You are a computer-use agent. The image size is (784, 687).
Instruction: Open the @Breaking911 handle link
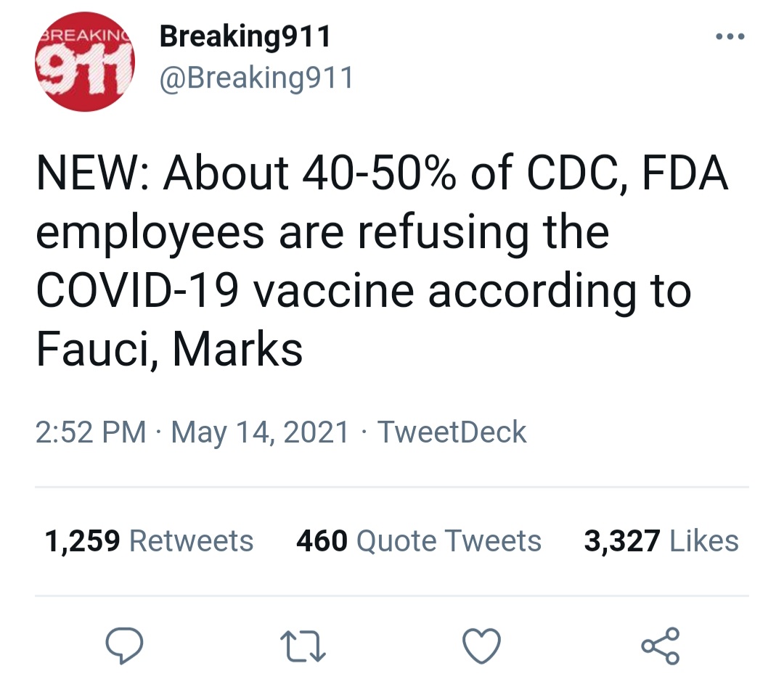[x=256, y=78]
